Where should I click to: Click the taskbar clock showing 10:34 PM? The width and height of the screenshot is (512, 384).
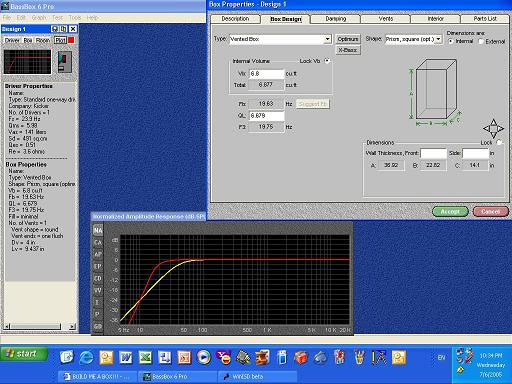click(491, 356)
